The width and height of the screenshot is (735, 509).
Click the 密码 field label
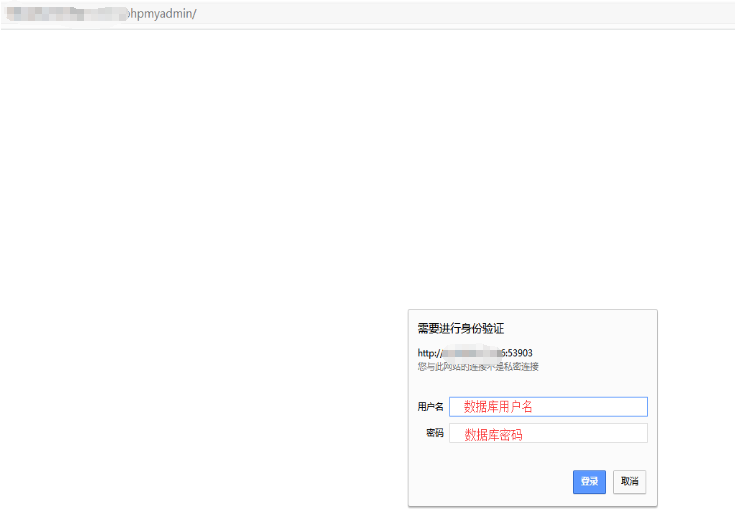pyautogui.click(x=434, y=433)
